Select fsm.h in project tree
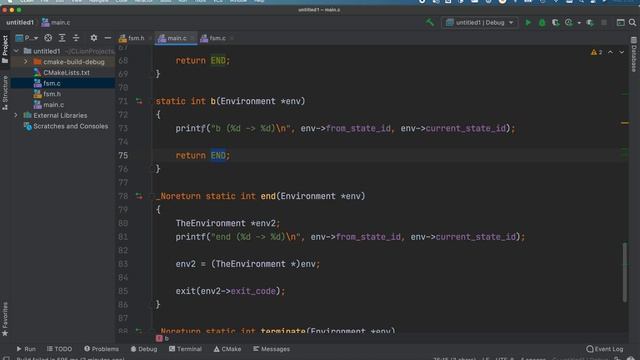This screenshot has height=360, width=640. (x=51, y=94)
